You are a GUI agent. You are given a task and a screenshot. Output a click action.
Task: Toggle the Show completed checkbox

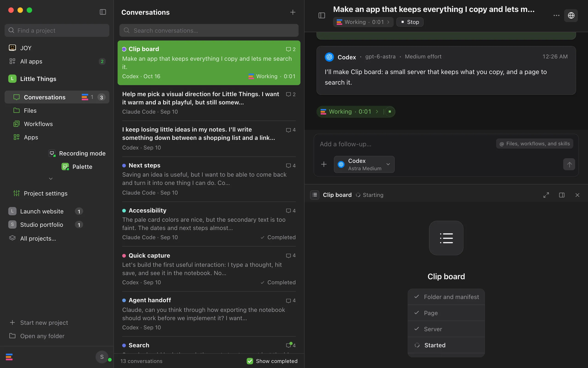(x=250, y=361)
